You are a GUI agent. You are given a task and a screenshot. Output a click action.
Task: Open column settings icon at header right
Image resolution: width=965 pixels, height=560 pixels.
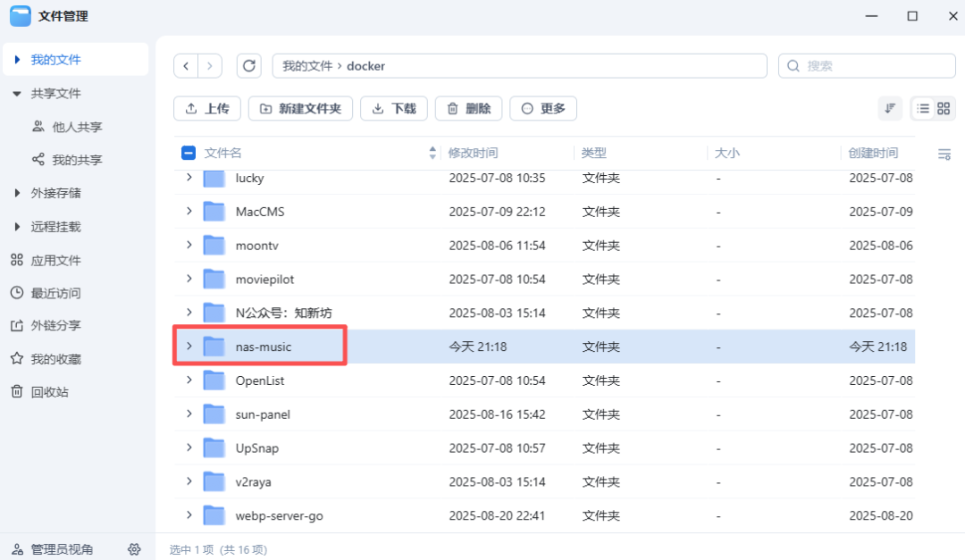tap(944, 154)
